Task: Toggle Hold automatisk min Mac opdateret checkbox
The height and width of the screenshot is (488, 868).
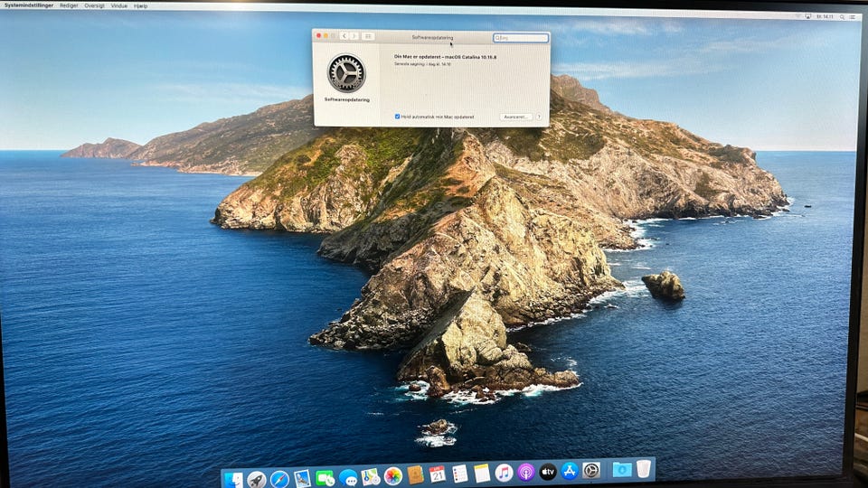Action: tap(397, 117)
